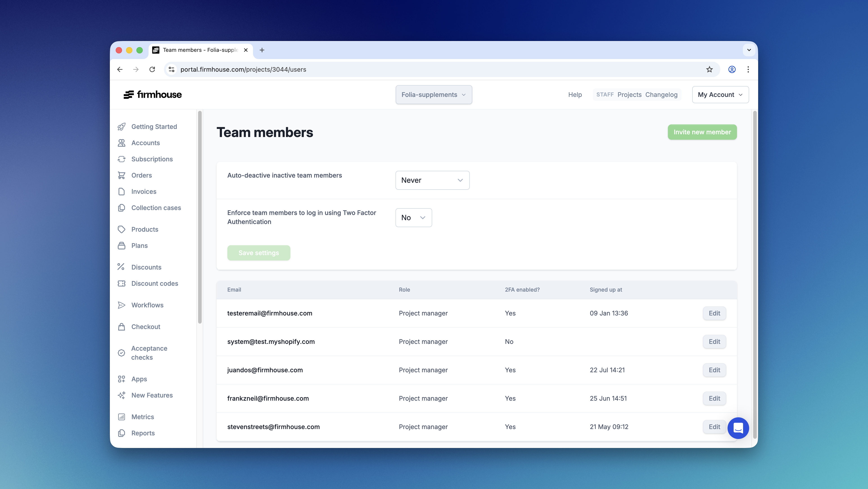Bookmark the page with the star icon
This screenshot has height=489, width=868.
pyautogui.click(x=709, y=69)
